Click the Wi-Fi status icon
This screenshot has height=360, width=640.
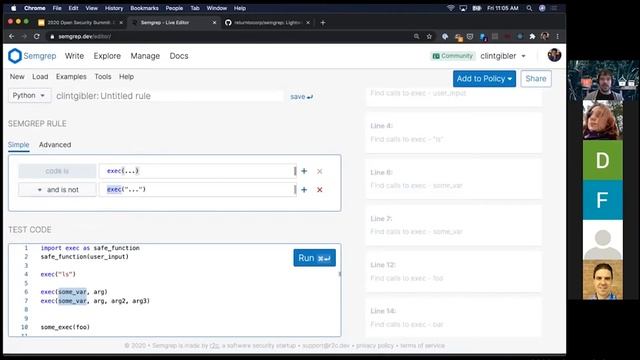click(451, 8)
